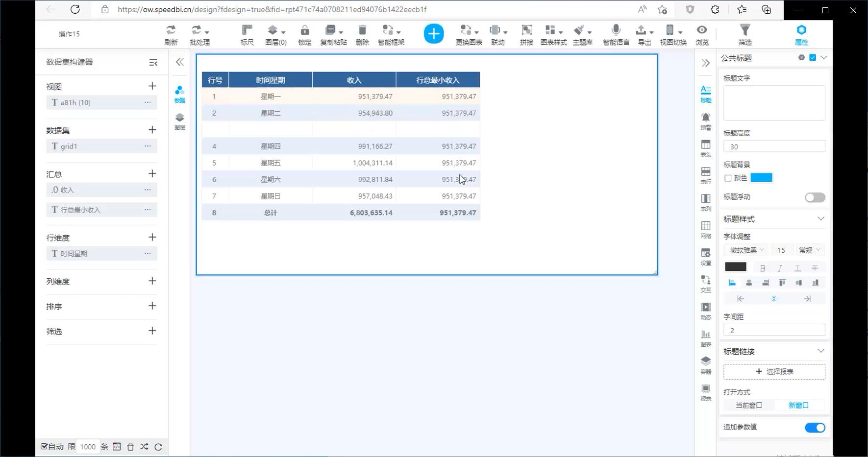The height and width of the screenshot is (457, 868).
Task: Select 当前窗口 open mode
Action: [x=748, y=406]
